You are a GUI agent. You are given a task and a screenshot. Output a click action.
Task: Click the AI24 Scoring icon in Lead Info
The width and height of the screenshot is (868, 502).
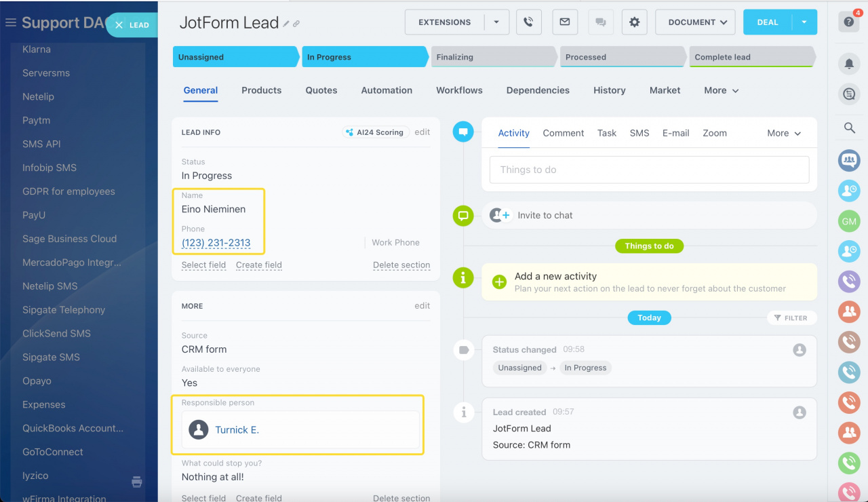click(x=351, y=132)
